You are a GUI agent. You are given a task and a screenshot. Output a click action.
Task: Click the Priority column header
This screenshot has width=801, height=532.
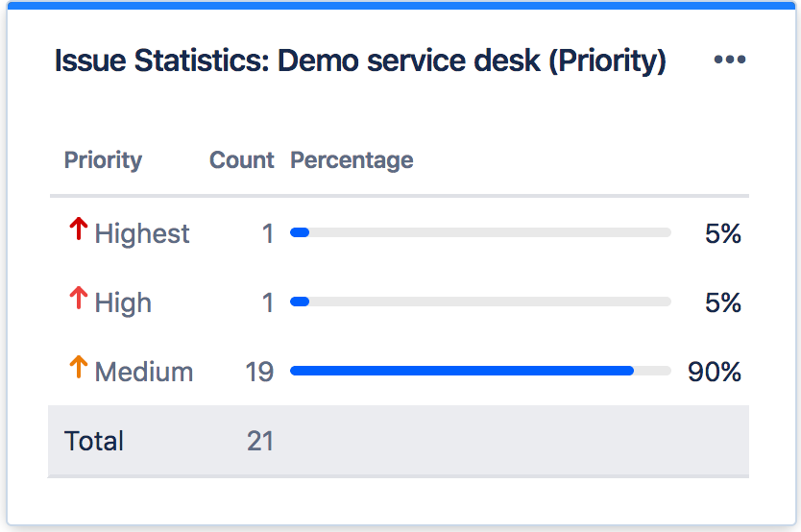click(103, 160)
